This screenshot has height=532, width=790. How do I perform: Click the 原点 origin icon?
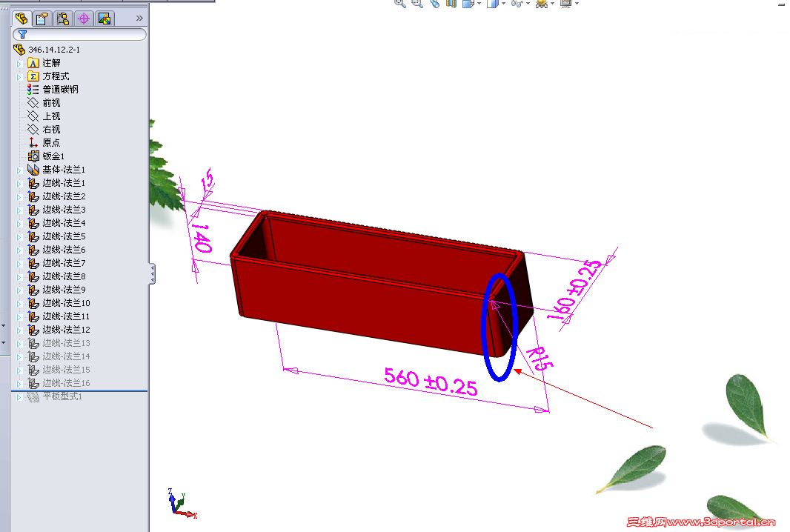pyautogui.click(x=33, y=143)
